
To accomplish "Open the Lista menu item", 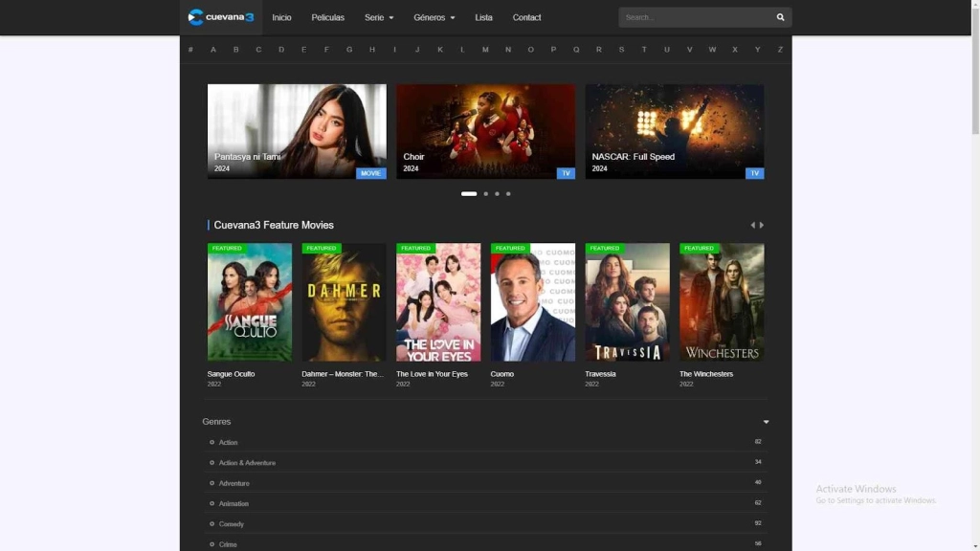I will coord(483,17).
